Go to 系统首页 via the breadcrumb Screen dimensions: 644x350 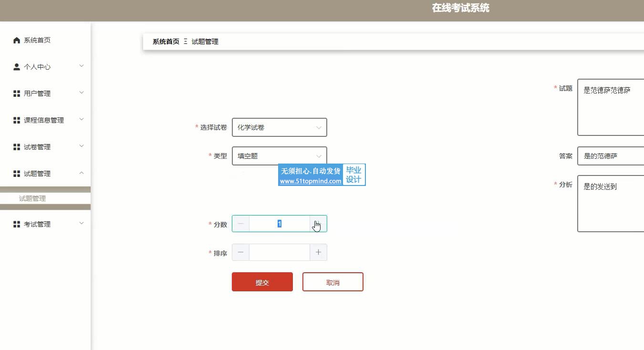pyautogui.click(x=166, y=41)
